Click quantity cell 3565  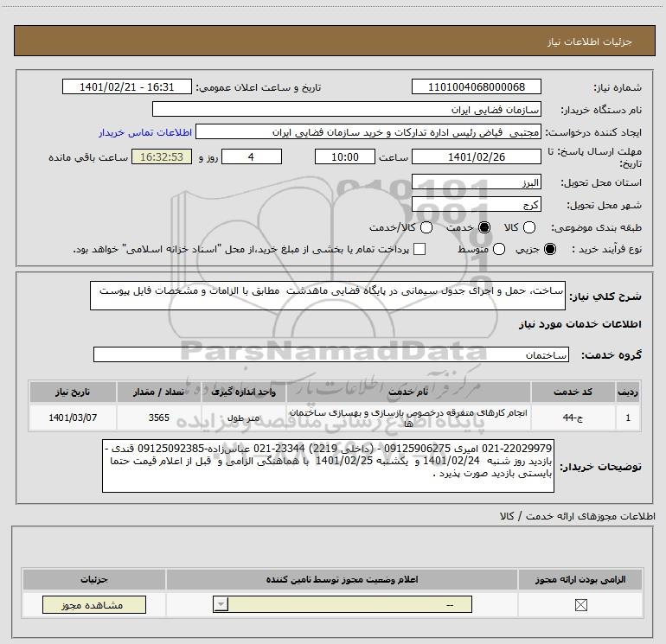(159, 418)
